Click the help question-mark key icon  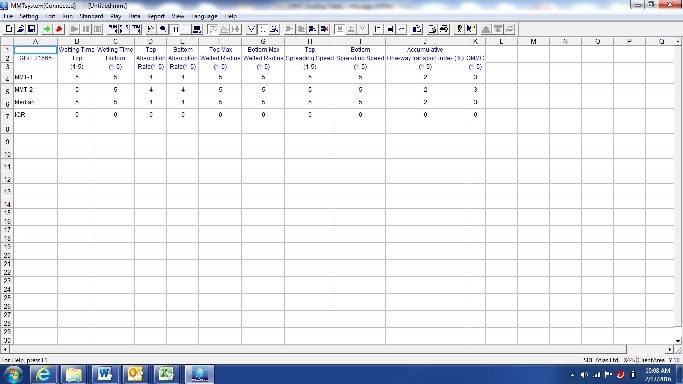click(459, 29)
